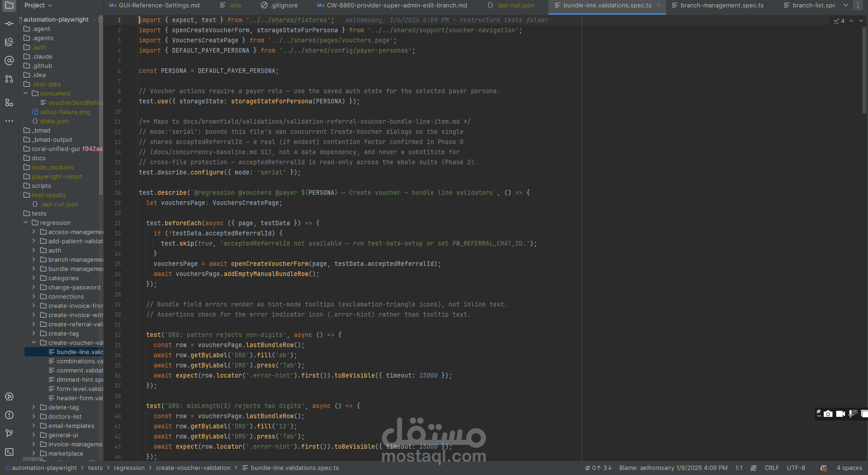Click the 1:1 line column indicator
Image resolution: width=868 pixels, height=475 pixels.
(739, 468)
